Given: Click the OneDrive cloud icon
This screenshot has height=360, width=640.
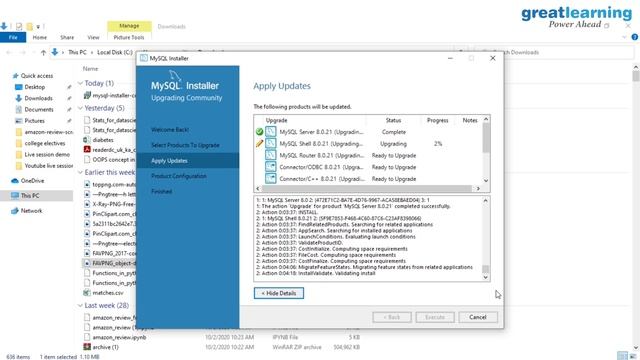Looking at the screenshot, I should [x=15, y=180].
